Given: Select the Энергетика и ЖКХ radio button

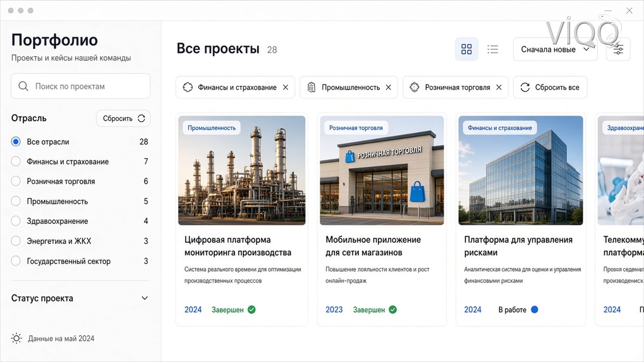Looking at the screenshot, I should pyautogui.click(x=16, y=241).
